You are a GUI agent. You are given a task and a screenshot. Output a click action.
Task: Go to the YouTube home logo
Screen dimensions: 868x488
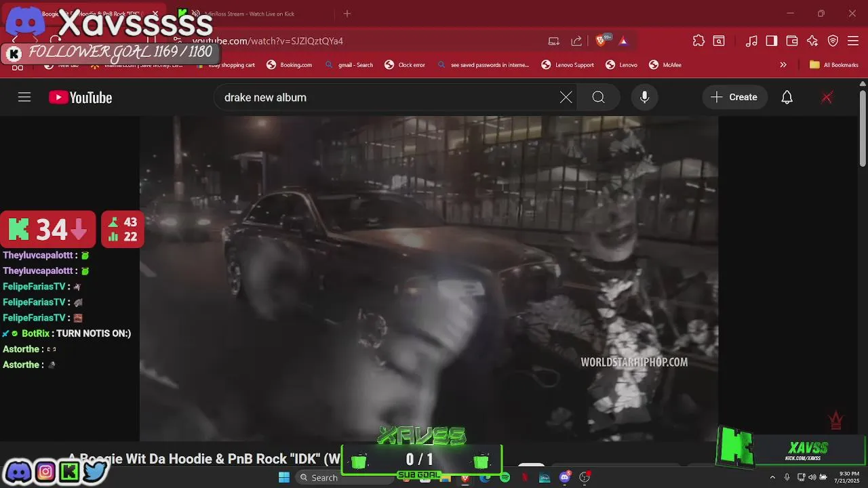(x=80, y=98)
